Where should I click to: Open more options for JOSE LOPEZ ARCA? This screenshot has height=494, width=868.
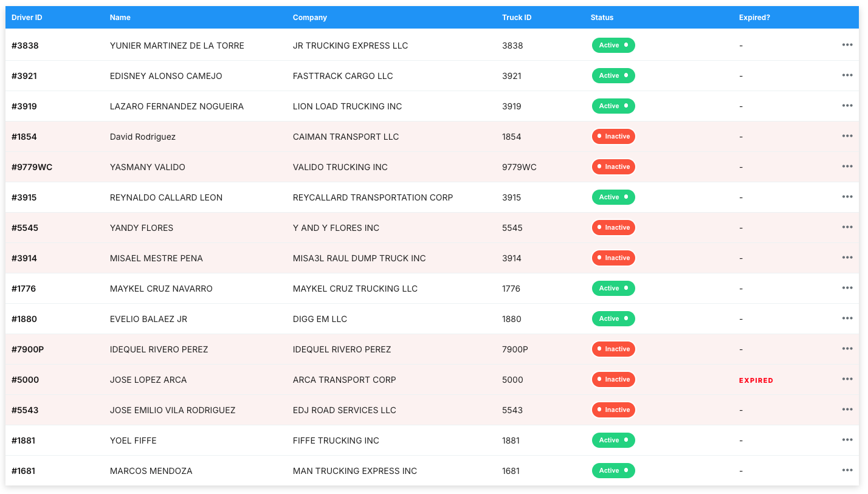(847, 379)
